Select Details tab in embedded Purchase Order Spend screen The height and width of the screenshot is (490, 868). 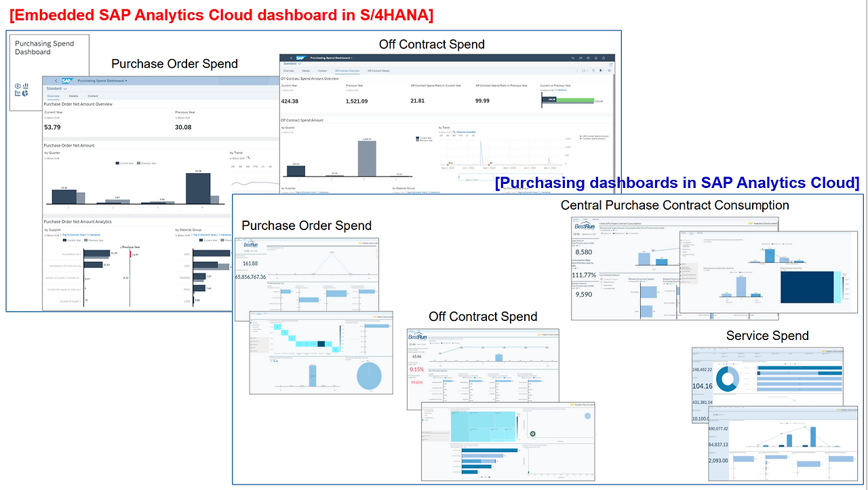73,96
